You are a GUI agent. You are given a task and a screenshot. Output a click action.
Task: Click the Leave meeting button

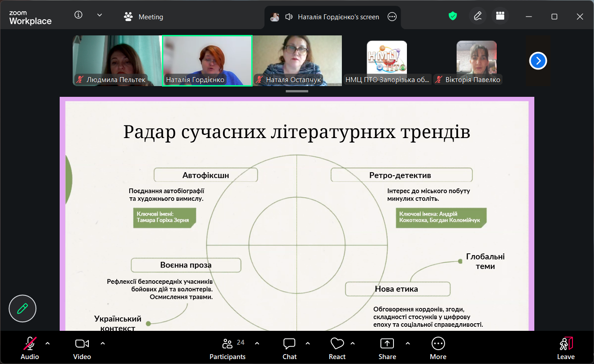tap(565, 348)
